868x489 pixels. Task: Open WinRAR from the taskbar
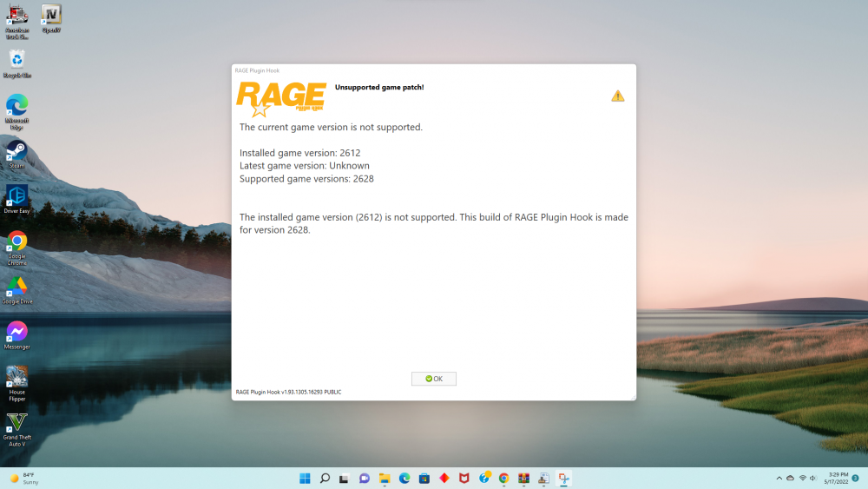pyautogui.click(x=523, y=479)
